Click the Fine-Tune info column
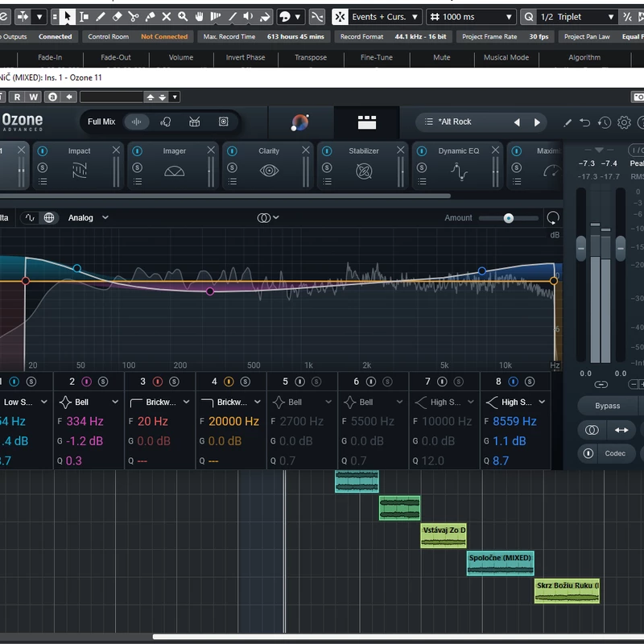The width and height of the screenshot is (644, 644). [x=377, y=57]
